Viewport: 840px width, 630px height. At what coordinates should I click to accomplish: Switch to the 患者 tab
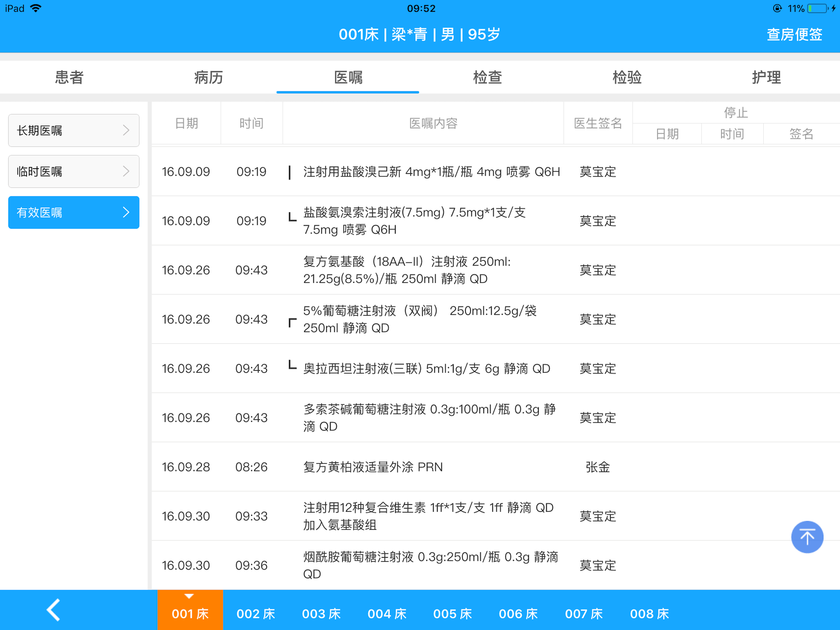69,78
